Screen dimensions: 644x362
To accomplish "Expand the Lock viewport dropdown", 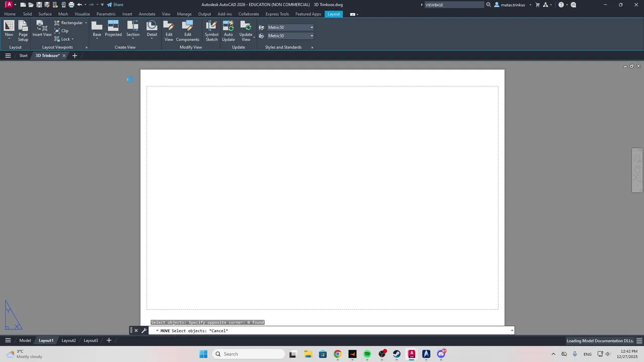I will click(72, 39).
